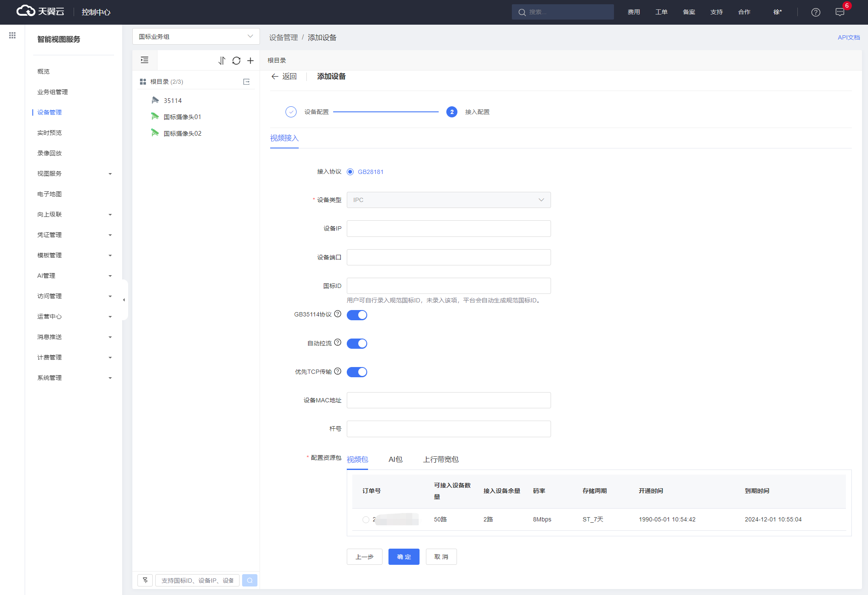Click the 确定 button
Image resolution: width=868 pixels, height=595 pixels.
[403, 557]
